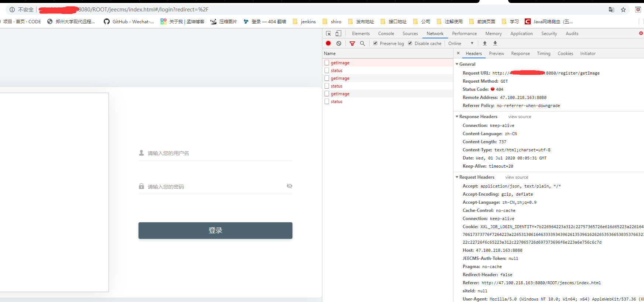
Task: Import HAR file with the upload arrow
Action: [x=485, y=43]
